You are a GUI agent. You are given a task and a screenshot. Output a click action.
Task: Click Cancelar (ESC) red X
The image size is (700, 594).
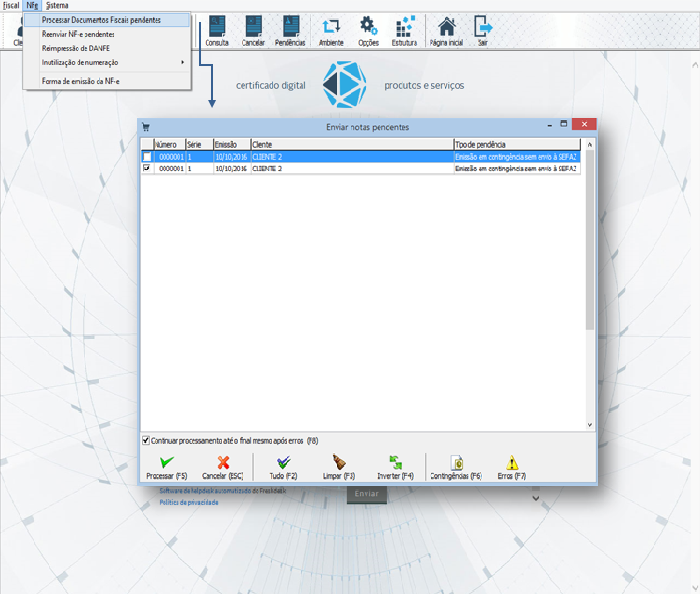click(223, 468)
